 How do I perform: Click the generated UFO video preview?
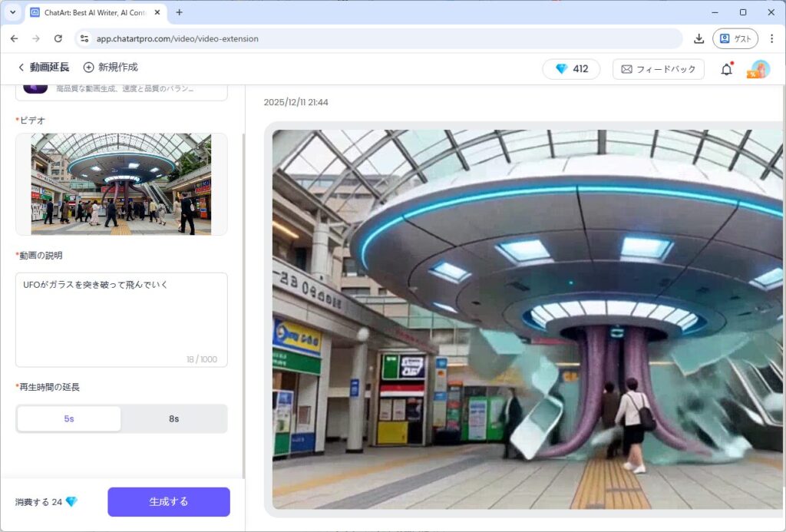pyautogui.click(x=527, y=319)
